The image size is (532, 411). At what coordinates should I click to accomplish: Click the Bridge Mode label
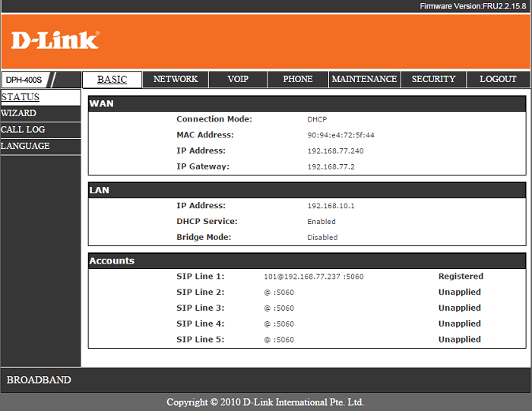point(204,237)
